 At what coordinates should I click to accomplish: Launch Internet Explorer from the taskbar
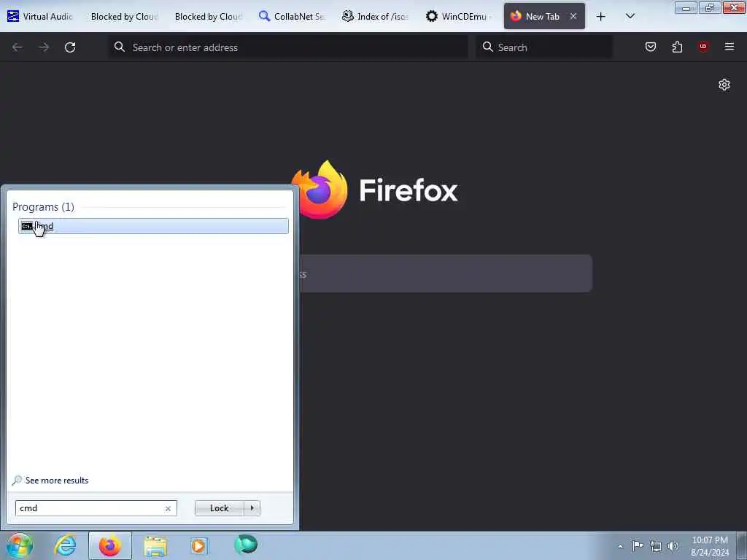[65, 545]
